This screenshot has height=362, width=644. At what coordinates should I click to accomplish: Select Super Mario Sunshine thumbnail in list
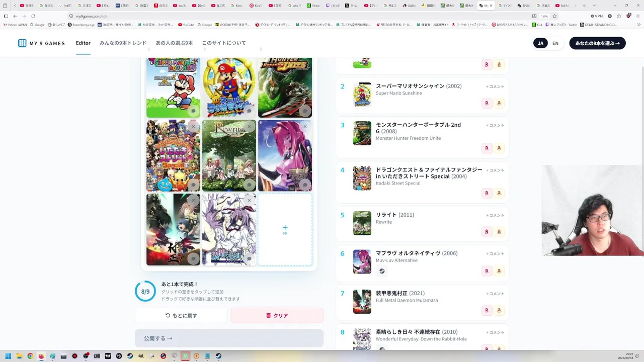362,95
